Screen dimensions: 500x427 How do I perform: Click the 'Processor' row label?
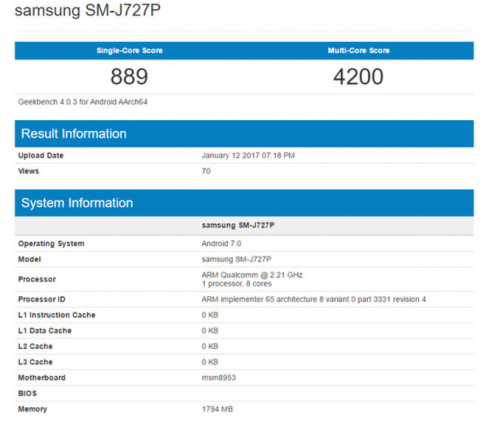pyautogui.click(x=37, y=279)
